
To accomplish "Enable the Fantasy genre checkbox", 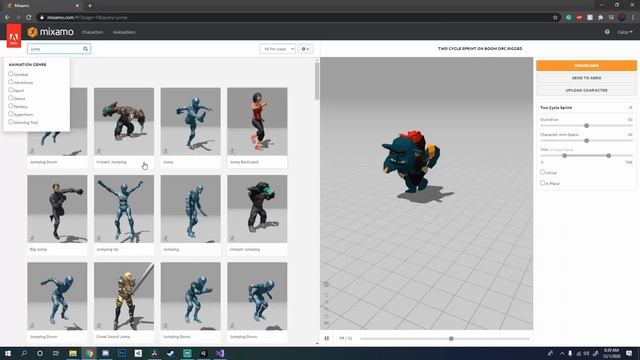I will tap(11, 106).
